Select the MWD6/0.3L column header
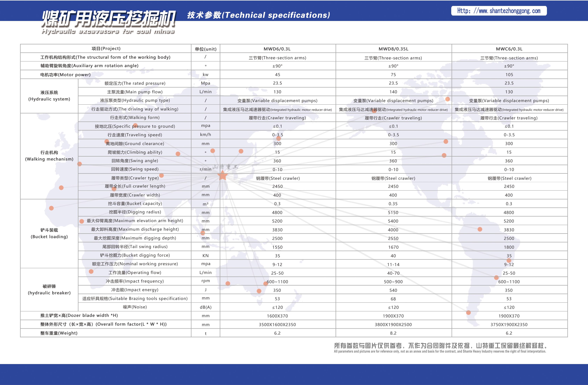The image size is (588, 385). coord(278,49)
